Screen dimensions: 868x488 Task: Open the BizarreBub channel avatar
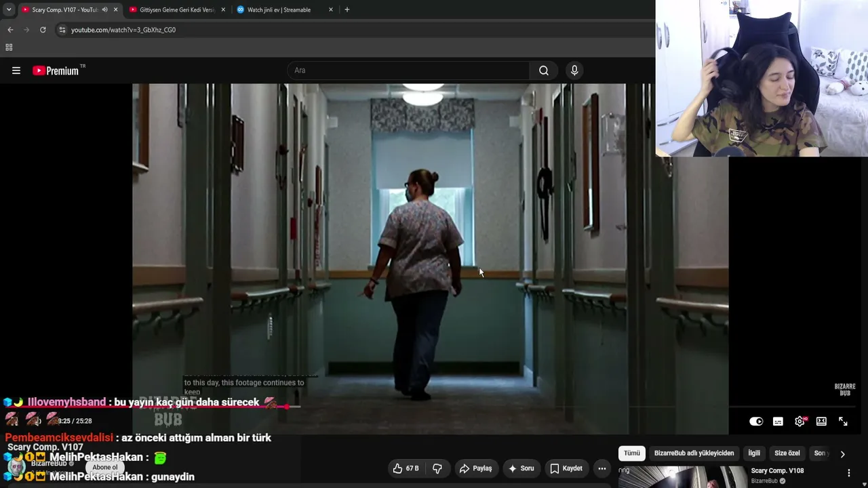pyautogui.click(x=15, y=467)
